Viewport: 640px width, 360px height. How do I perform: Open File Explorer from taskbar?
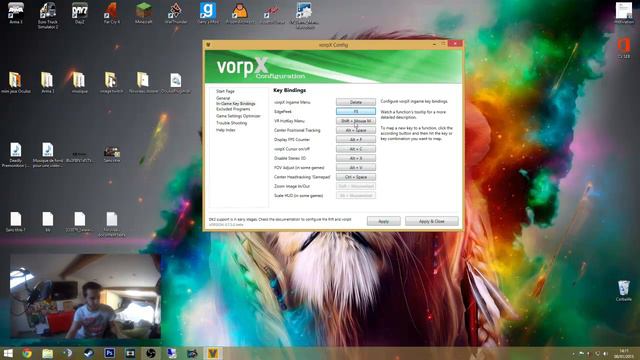pos(47,353)
